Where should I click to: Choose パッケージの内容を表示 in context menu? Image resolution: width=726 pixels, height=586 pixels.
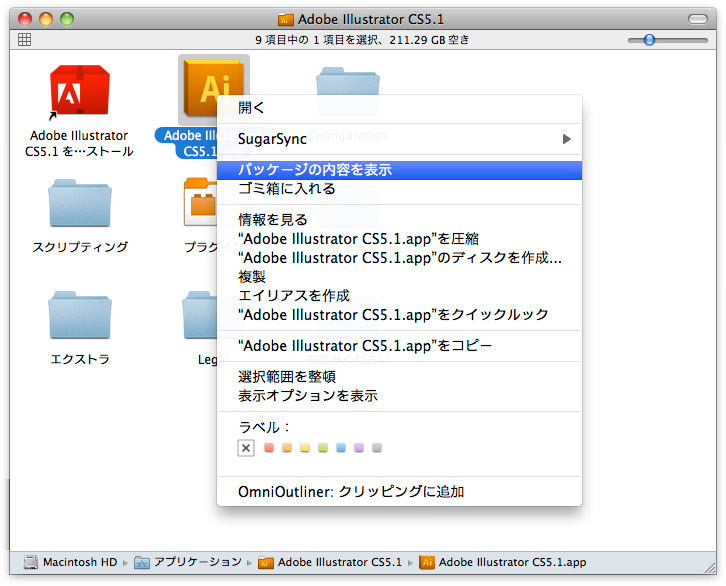click(x=399, y=170)
